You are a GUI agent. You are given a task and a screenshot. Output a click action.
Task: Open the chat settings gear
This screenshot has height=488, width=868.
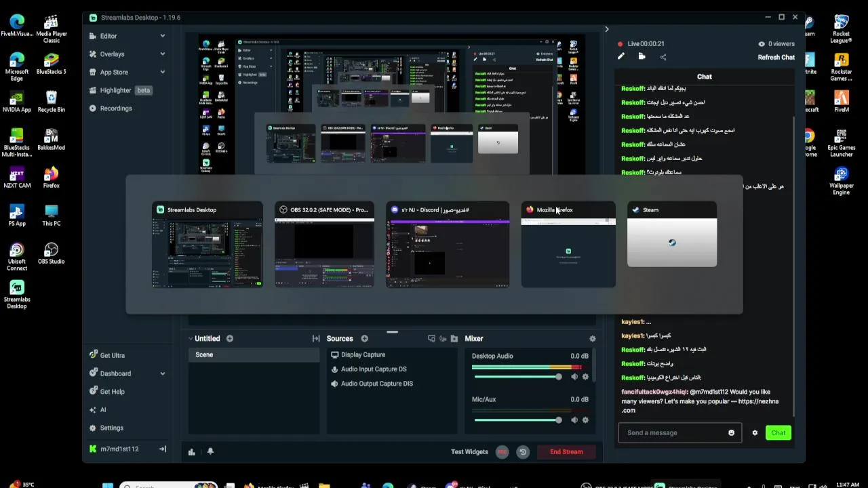[755, 432]
